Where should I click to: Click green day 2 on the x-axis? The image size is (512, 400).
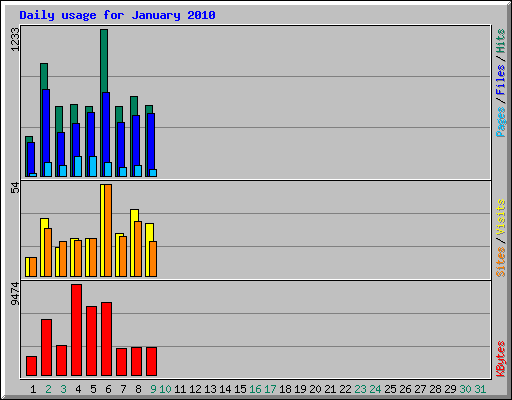pos(48,389)
